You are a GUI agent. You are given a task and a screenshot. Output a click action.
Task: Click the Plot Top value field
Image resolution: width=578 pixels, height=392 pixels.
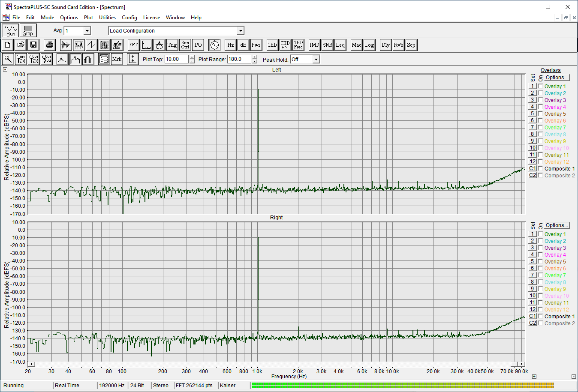tap(176, 60)
